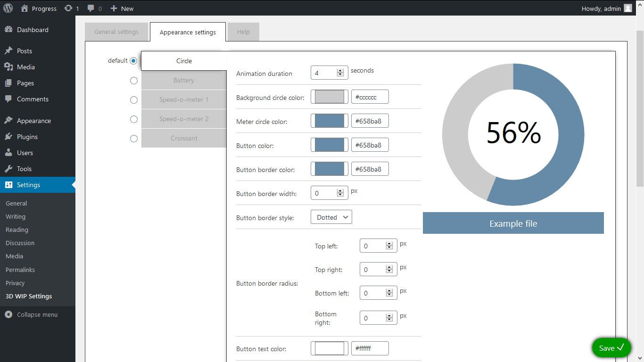
Task: Click the Appearance brush icon
Action: tap(8, 121)
